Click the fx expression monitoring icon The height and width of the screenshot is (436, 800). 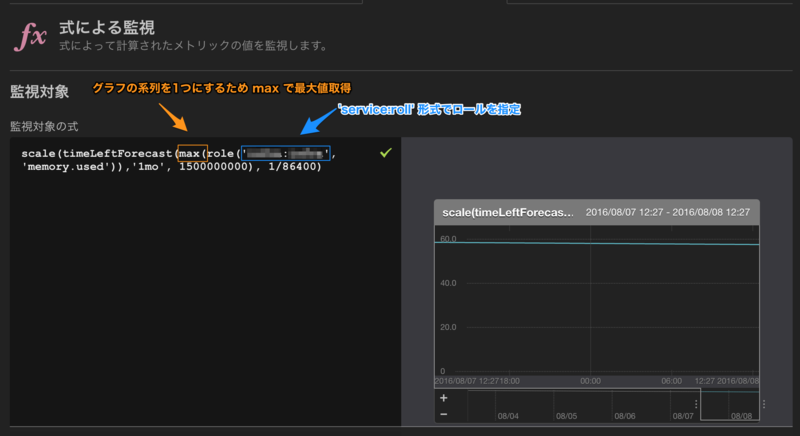tap(30, 36)
